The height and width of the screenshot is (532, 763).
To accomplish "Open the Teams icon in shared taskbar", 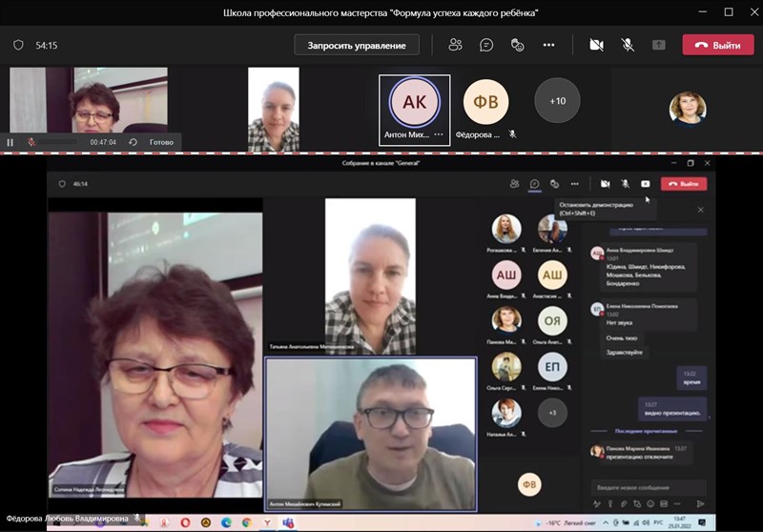I will (287, 522).
